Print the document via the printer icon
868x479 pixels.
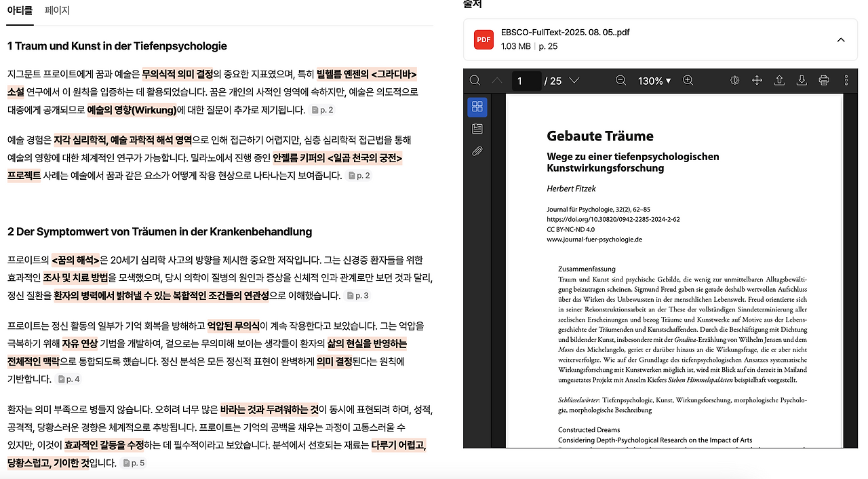823,80
